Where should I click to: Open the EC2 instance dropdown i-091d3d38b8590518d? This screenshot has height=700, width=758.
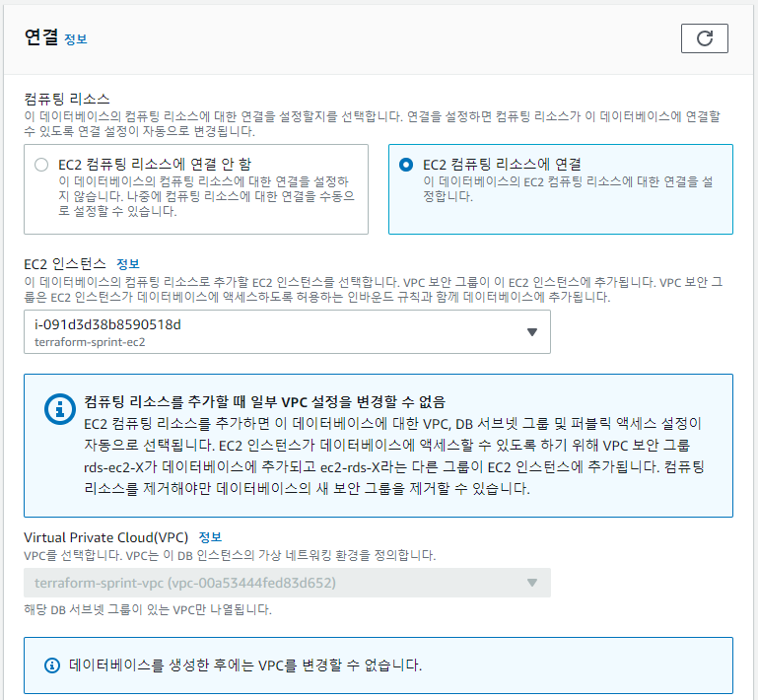tap(287, 331)
